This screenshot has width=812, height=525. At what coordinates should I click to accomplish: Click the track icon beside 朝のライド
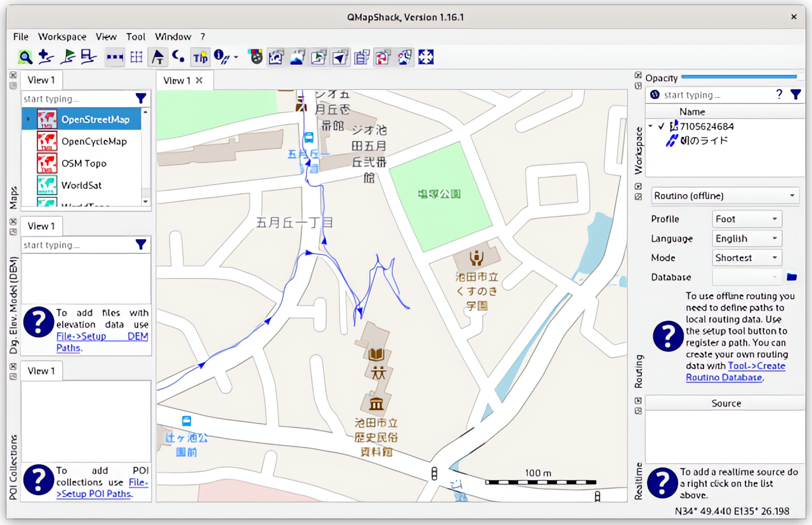click(x=671, y=140)
